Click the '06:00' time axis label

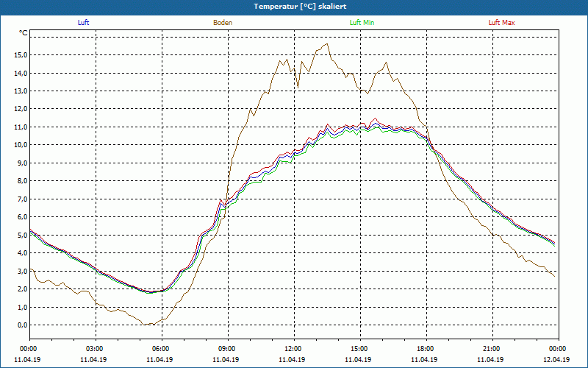pyautogui.click(x=162, y=349)
